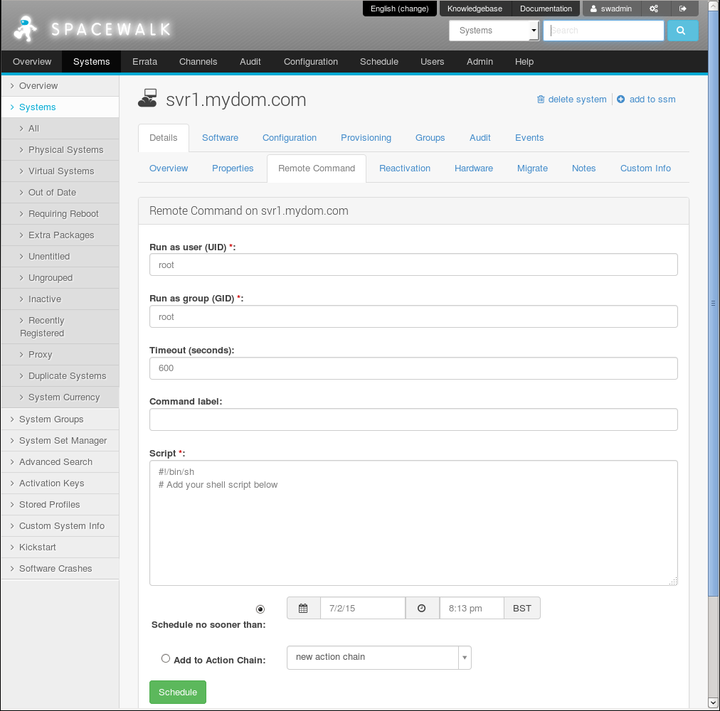Viewport: 720px width, 711px height.
Task: Switch to the Migrate subtab
Action: (532, 168)
